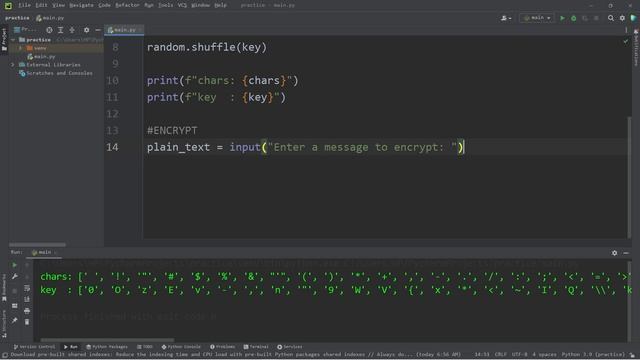Image resolution: width=640 pixels, height=360 pixels.
Task: Start debugging with the green bug icon
Action: pos(573,18)
